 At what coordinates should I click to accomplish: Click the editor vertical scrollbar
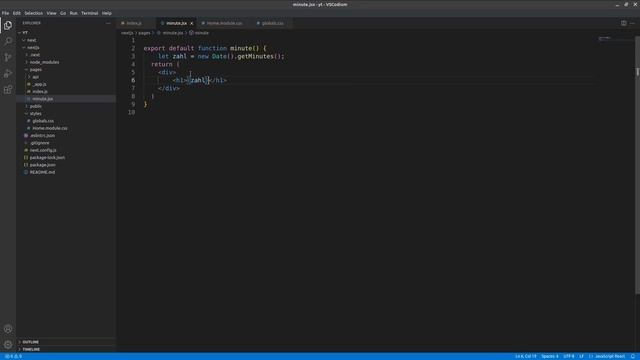click(638, 164)
